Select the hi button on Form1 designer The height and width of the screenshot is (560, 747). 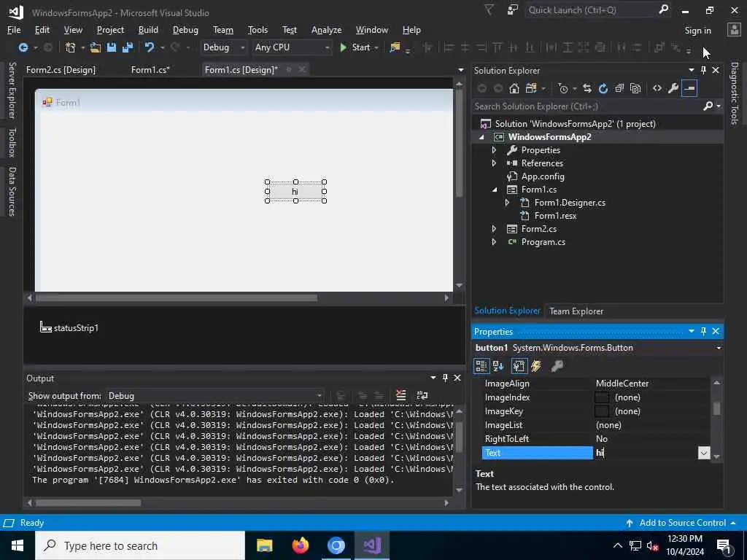(295, 192)
